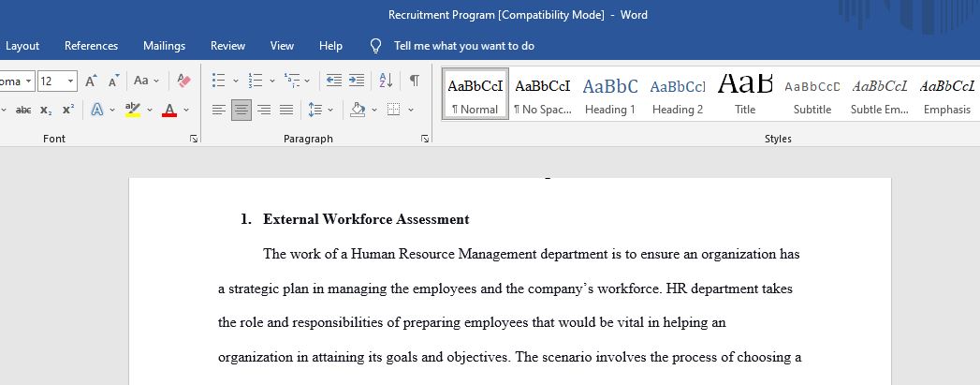Expand the numbering library dropdown arrow
This screenshot has width=980, height=385.
(271, 81)
